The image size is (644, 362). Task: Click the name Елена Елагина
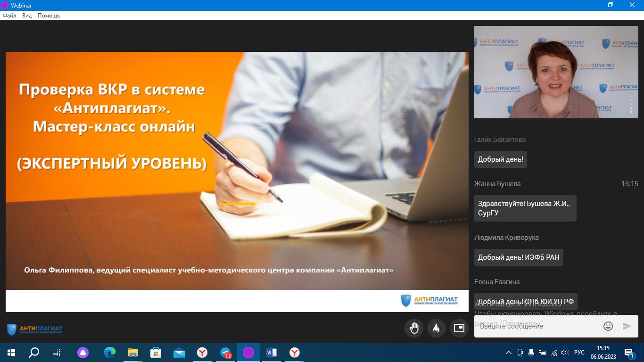(497, 282)
